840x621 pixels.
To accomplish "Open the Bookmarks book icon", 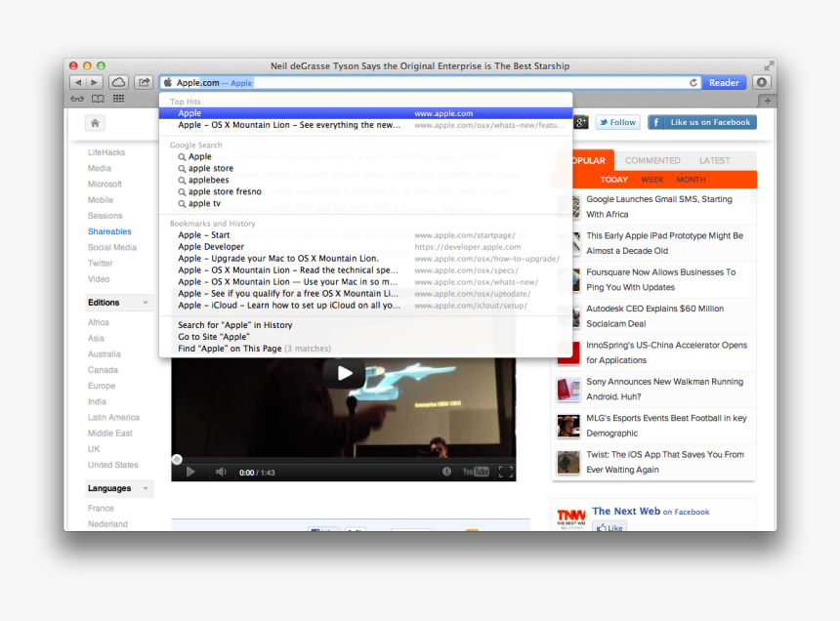I will (x=98, y=99).
